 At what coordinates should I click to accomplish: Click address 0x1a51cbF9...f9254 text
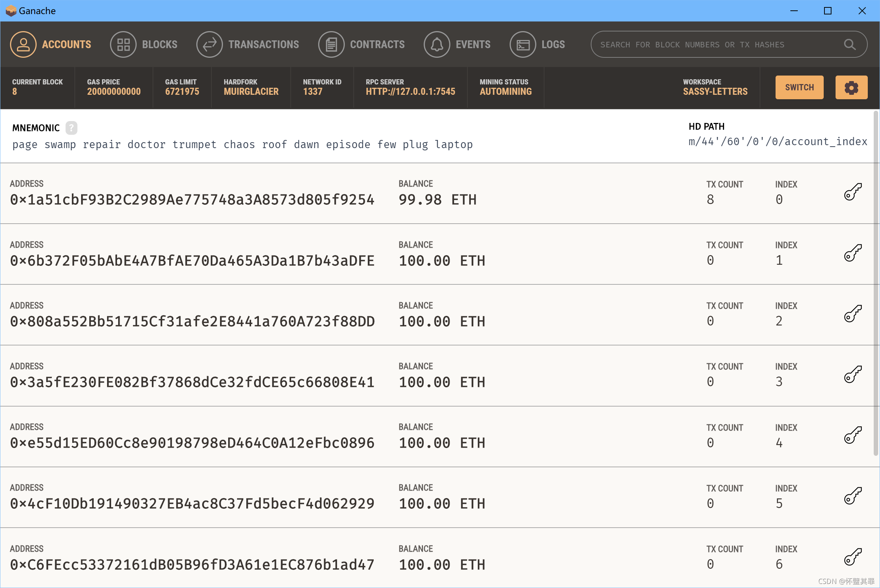tap(192, 200)
